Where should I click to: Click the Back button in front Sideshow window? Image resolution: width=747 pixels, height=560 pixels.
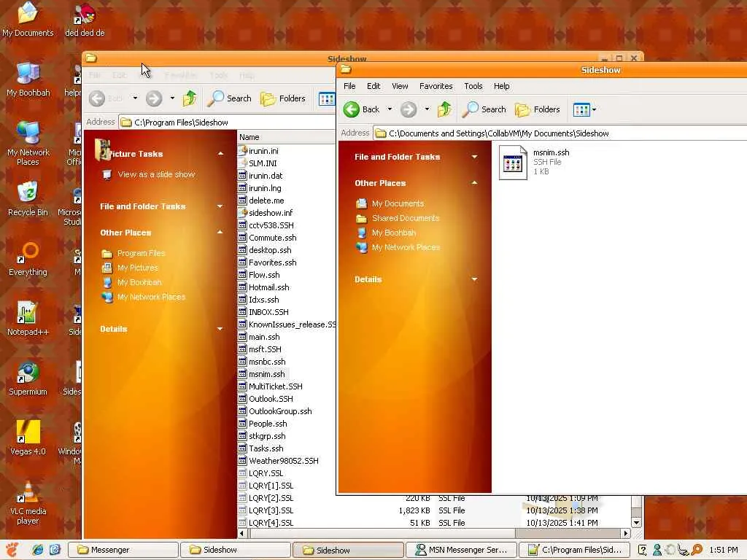coord(361,109)
